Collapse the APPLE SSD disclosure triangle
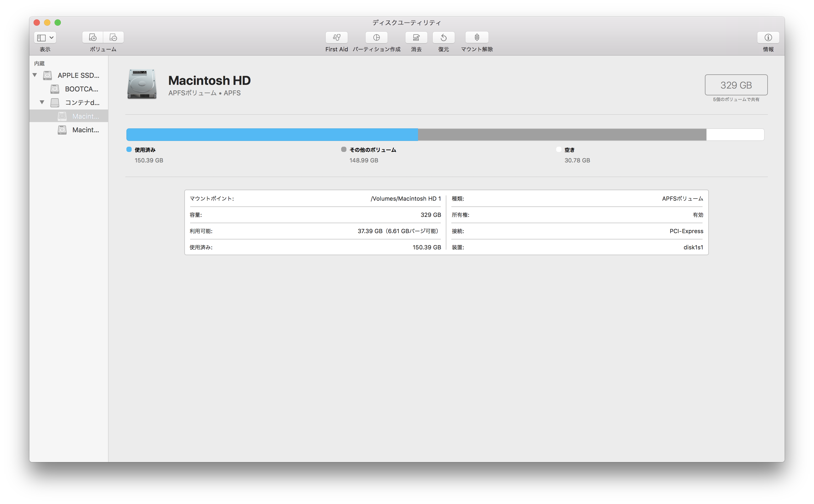This screenshot has height=504, width=814. click(x=35, y=75)
